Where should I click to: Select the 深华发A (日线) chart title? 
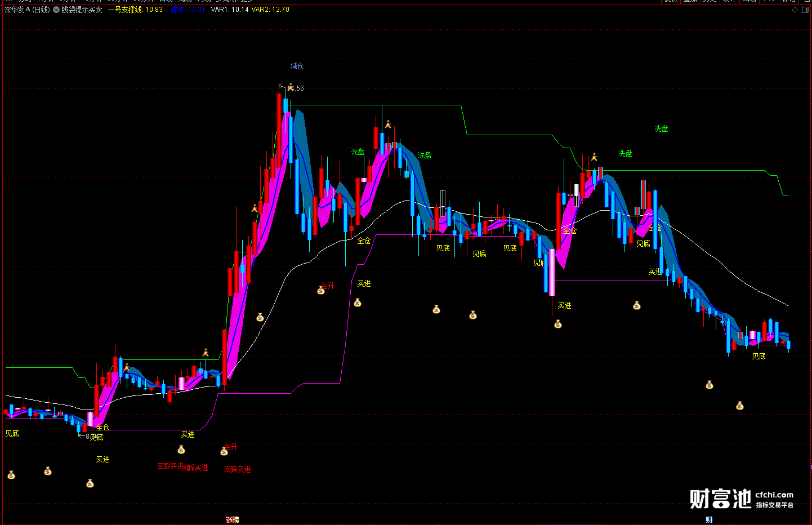coord(27,10)
